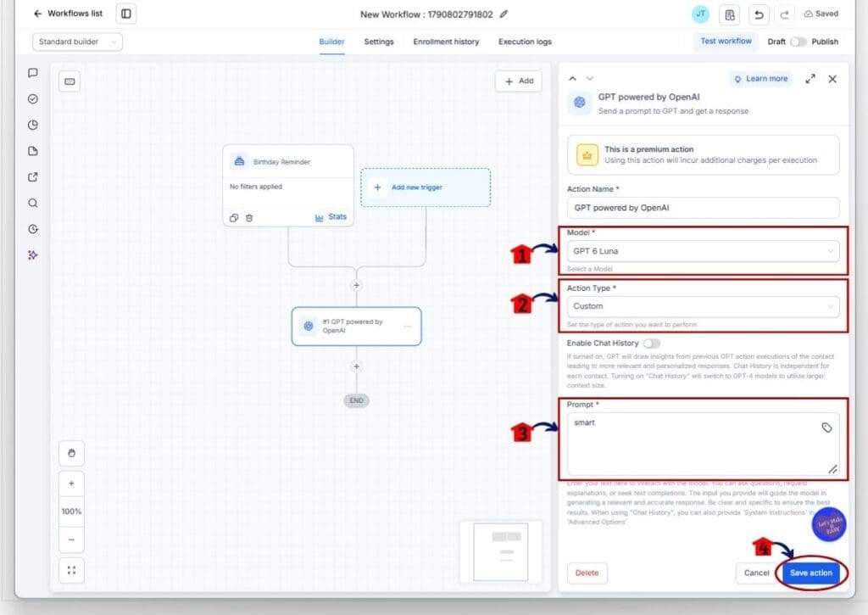Click the Test workflow button

(x=726, y=41)
